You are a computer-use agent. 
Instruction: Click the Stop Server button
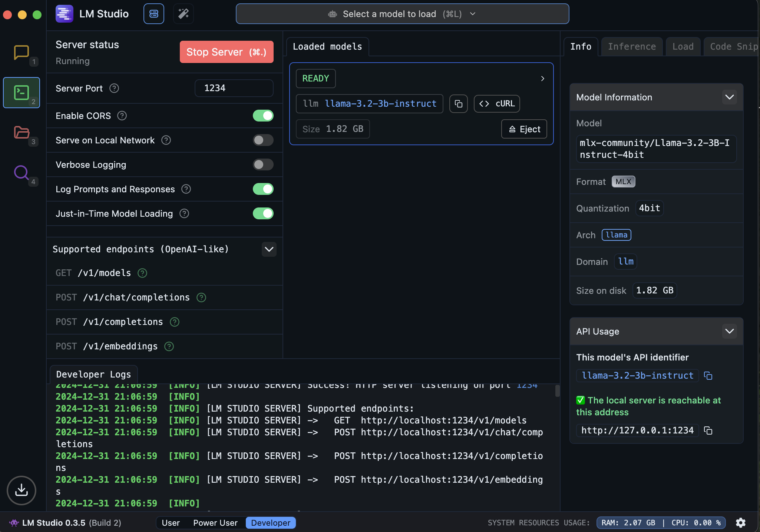click(x=227, y=52)
